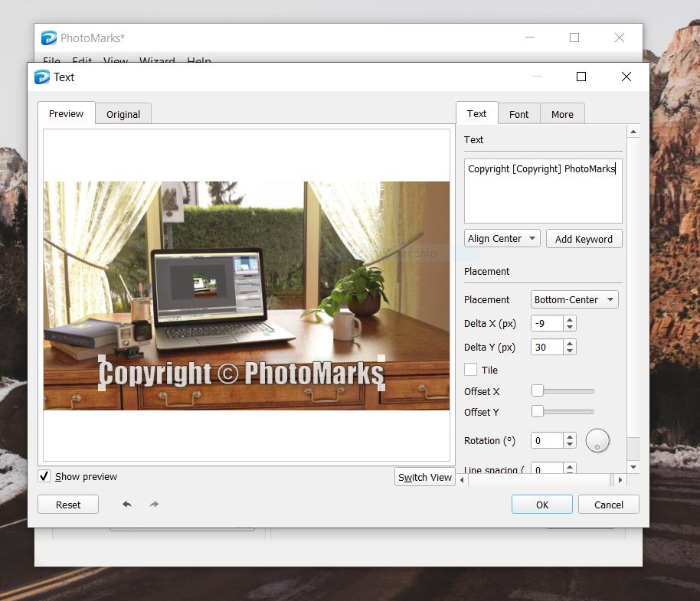Decrease Rotation value with down arrow
700x601 pixels.
pyautogui.click(x=570, y=444)
